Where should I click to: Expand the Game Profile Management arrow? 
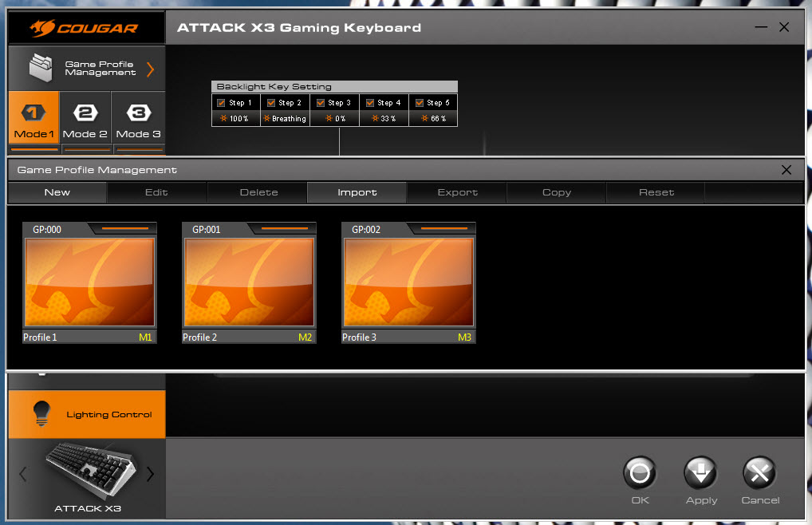click(x=150, y=69)
